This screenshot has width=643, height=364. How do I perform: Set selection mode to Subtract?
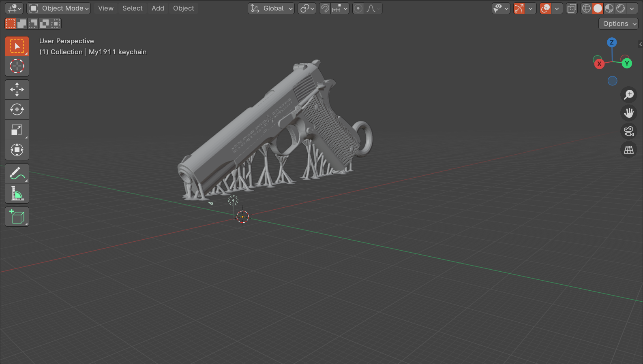click(33, 23)
